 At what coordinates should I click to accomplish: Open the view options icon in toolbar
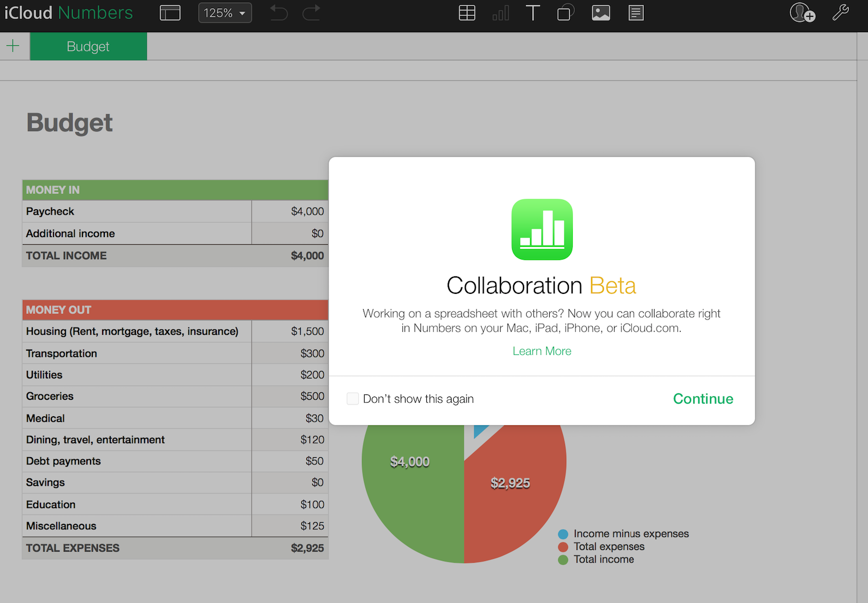coord(170,13)
